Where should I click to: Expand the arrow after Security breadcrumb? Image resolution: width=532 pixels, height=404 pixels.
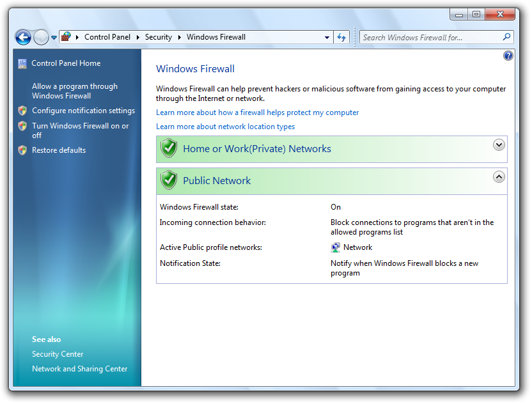click(x=180, y=37)
